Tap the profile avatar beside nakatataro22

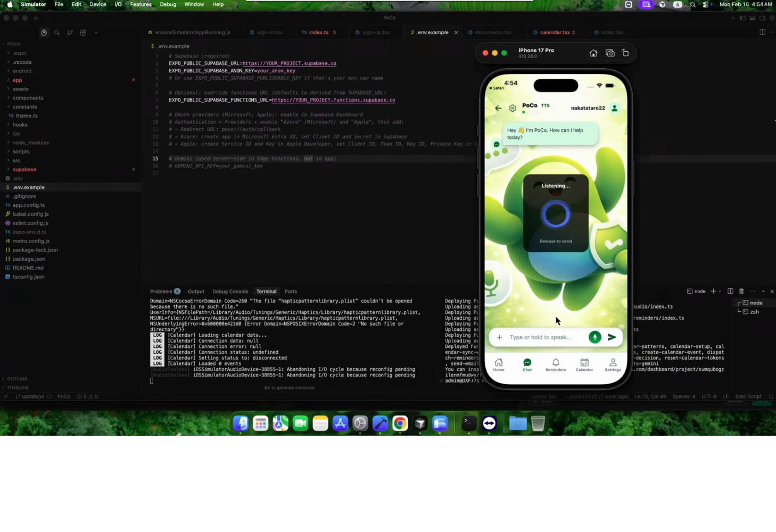(x=615, y=108)
